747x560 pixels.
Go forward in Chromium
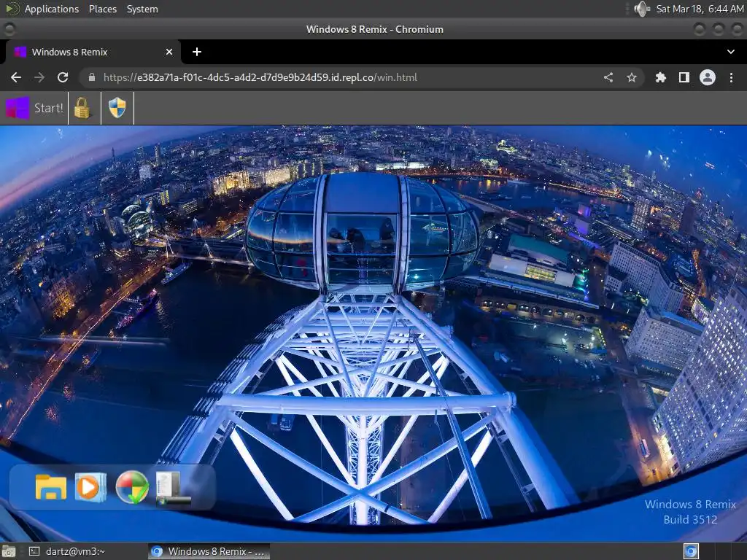tap(39, 77)
